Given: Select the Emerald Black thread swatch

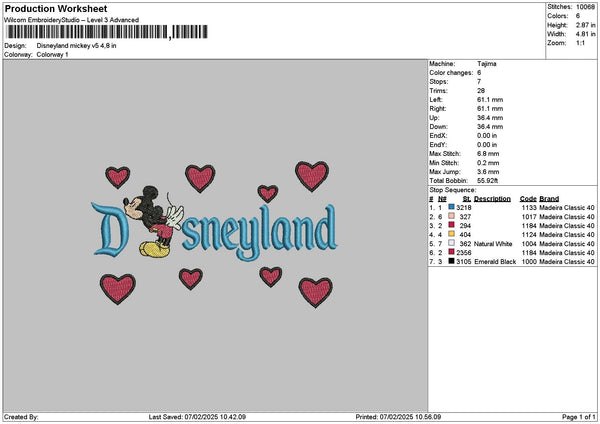Looking at the screenshot, I should (x=452, y=261).
